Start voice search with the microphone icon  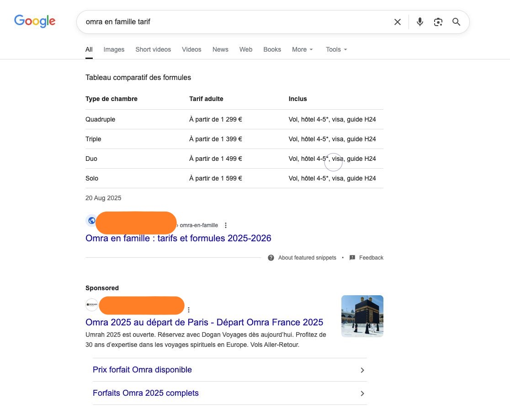click(420, 22)
